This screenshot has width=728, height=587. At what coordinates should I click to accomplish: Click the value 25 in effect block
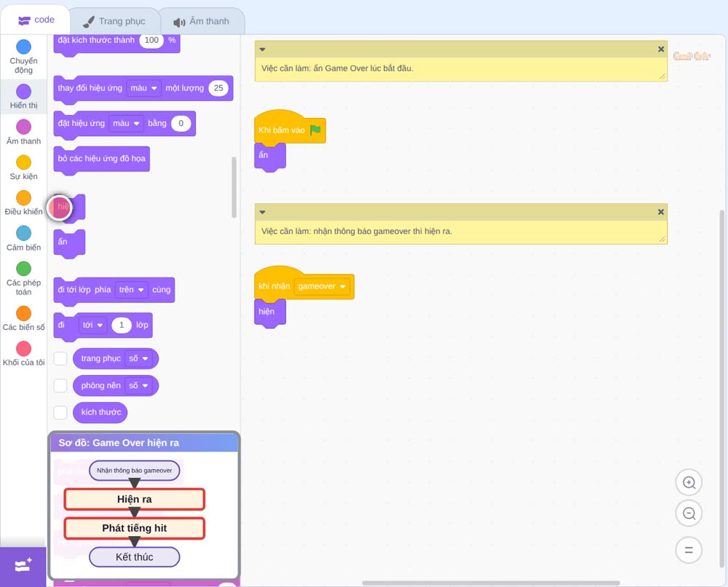pos(218,88)
